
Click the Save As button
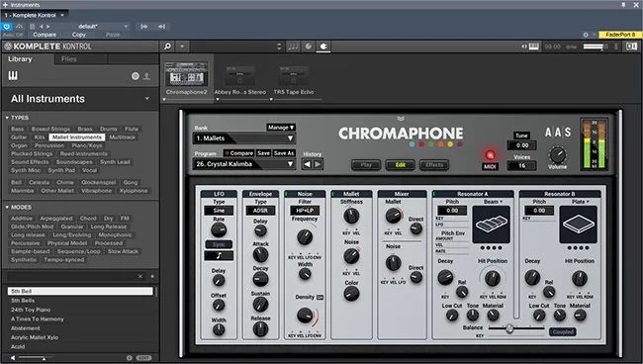(x=284, y=153)
